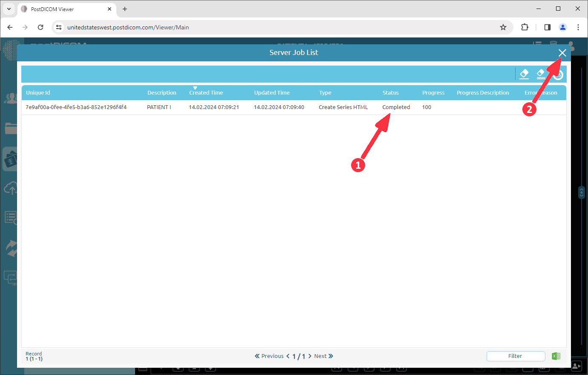Click the clear-all-filters eraser icon
The height and width of the screenshot is (375, 588).
click(541, 74)
